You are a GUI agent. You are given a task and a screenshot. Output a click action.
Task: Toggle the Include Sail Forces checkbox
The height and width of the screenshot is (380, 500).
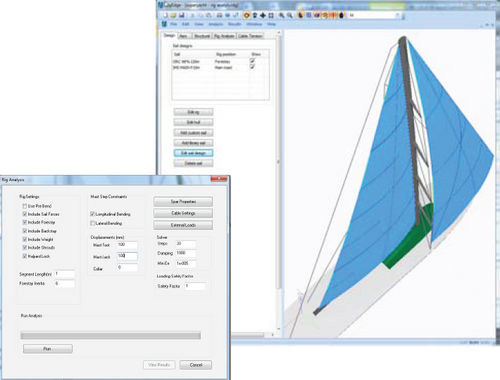point(25,214)
